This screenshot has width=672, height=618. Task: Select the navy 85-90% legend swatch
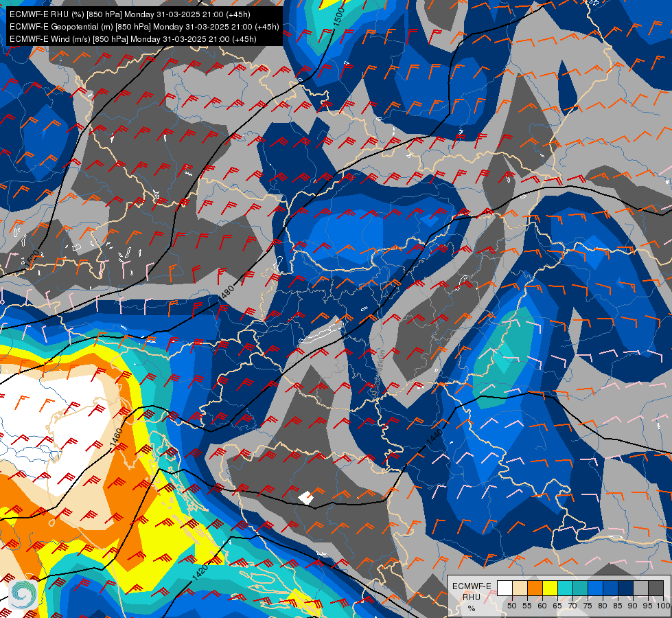(x=626, y=588)
